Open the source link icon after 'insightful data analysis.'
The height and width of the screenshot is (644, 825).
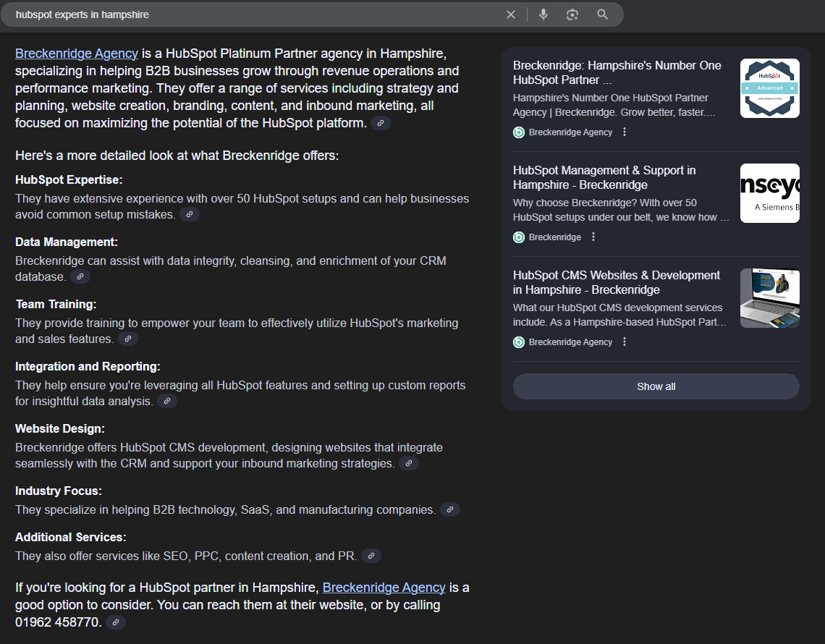pos(166,401)
